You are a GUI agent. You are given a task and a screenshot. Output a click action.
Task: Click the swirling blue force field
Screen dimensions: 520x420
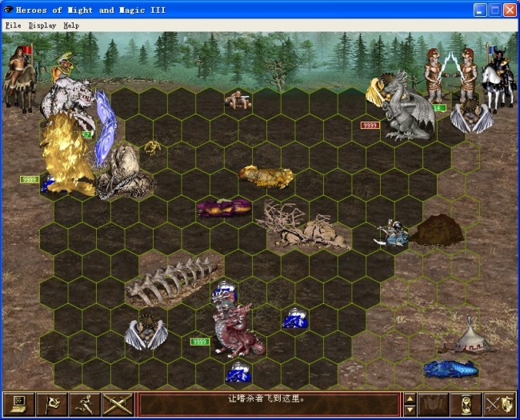pyautogui.click(x=106, y=128)
